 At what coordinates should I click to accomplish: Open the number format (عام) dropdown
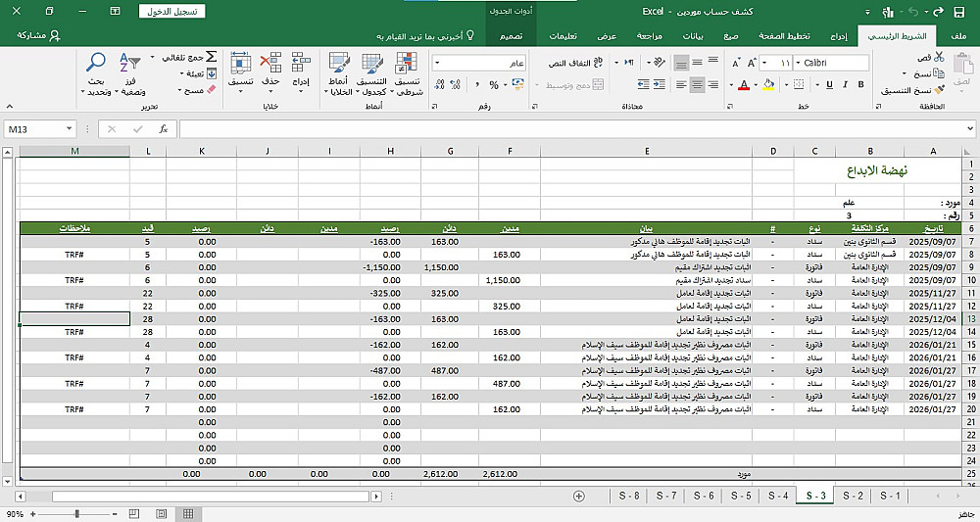pos(437,63)
